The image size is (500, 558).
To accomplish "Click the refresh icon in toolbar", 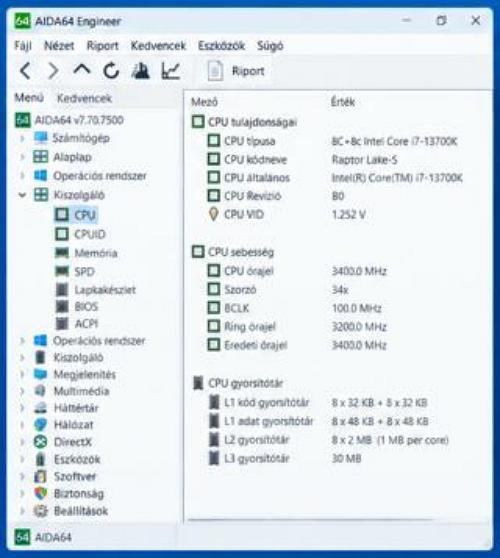I will pyautogui.click(x=111, y=70).
